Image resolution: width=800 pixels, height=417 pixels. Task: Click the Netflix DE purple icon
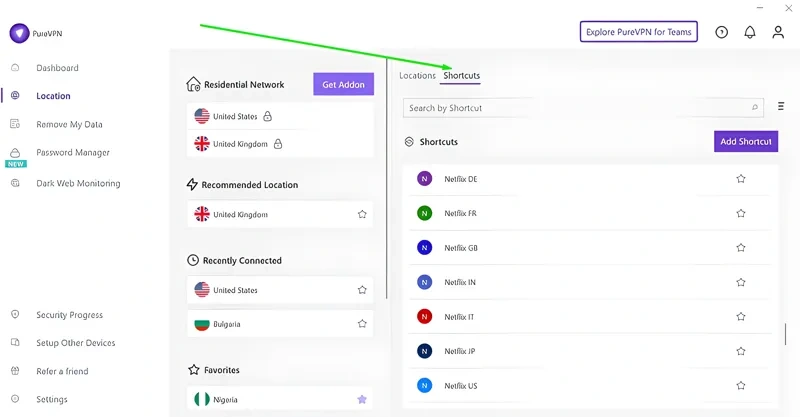(424, 179)
